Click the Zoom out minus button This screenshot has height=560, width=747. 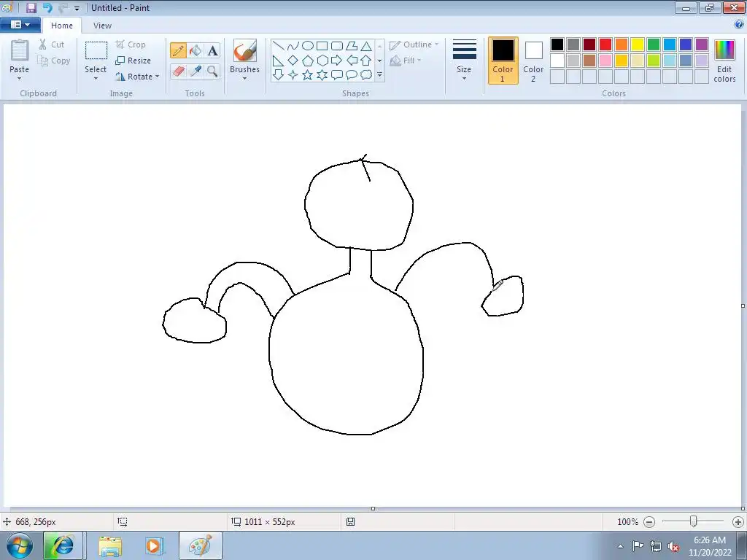pyautogui.click(x=649, y=522)
